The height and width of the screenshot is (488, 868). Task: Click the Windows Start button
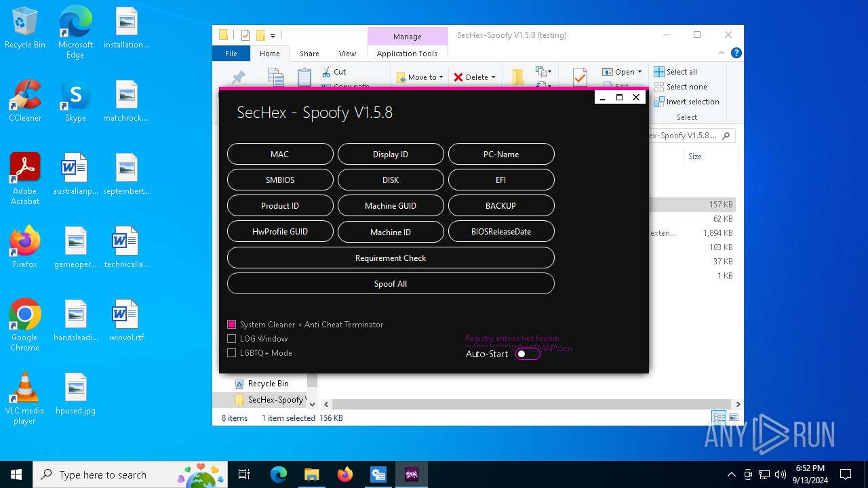[16, 474]
